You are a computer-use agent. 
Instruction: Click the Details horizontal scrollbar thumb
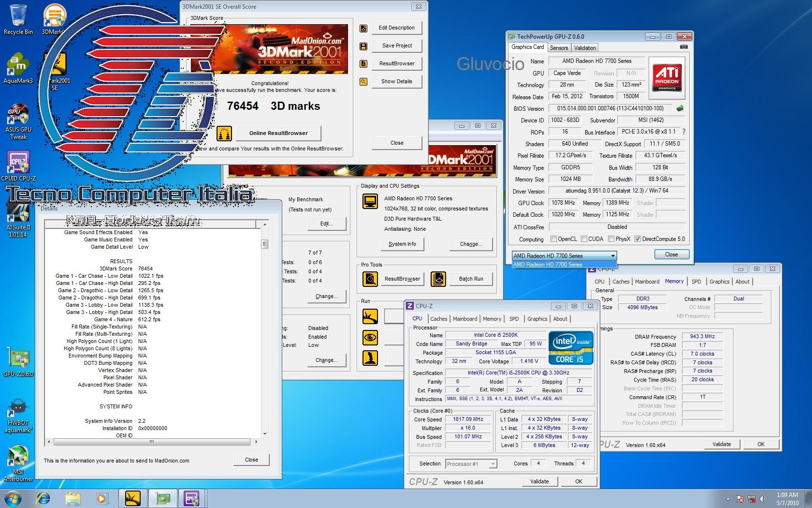click(151, 442)
